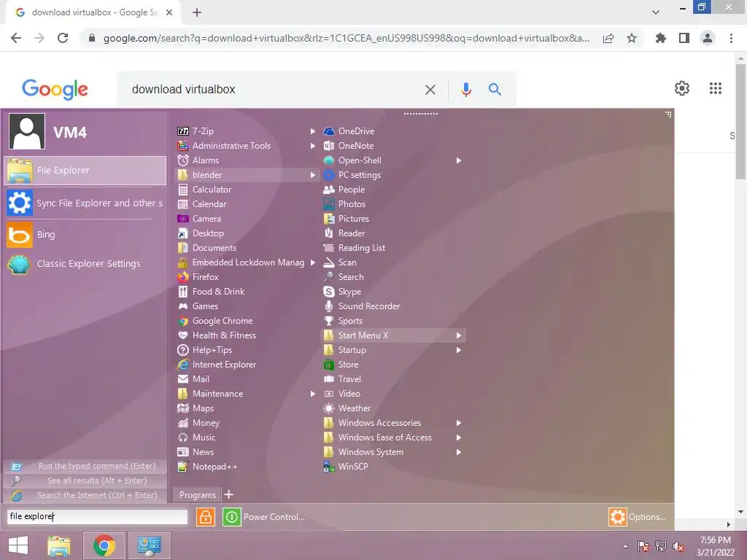Expand Start Menu X submenu arrow
This screenshot has height=560, width=747.
tap(458, 335)
